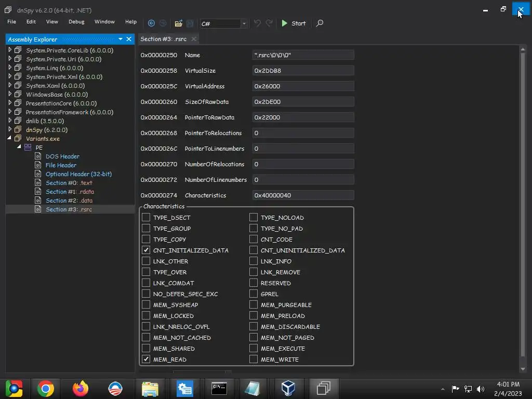Start debugging with the Start button
The height and width of the screenshot is (399, 532).
[294, 23]
